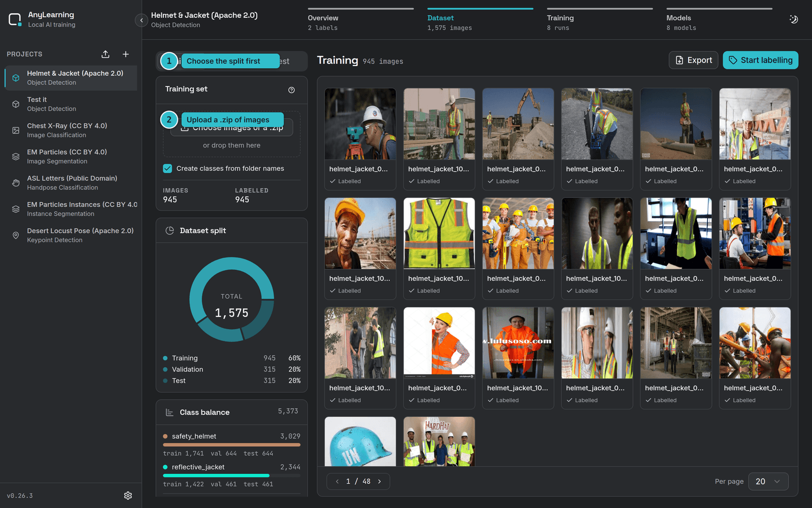Collapse the sidebar with the chevron button

pos(142,20)
